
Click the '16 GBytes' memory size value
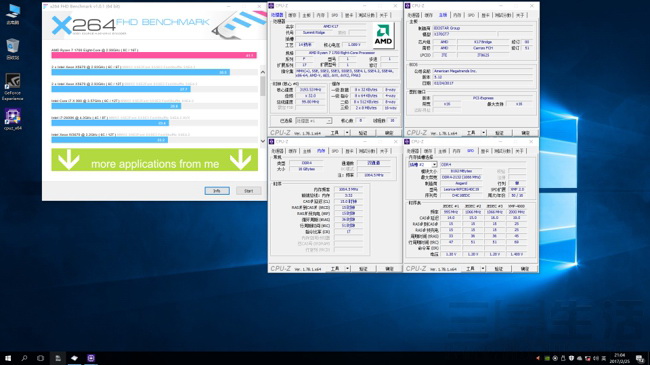(307, 169)
